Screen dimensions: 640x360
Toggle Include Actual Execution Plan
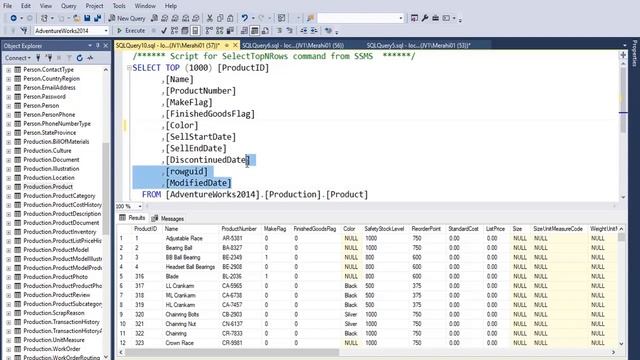209,30
